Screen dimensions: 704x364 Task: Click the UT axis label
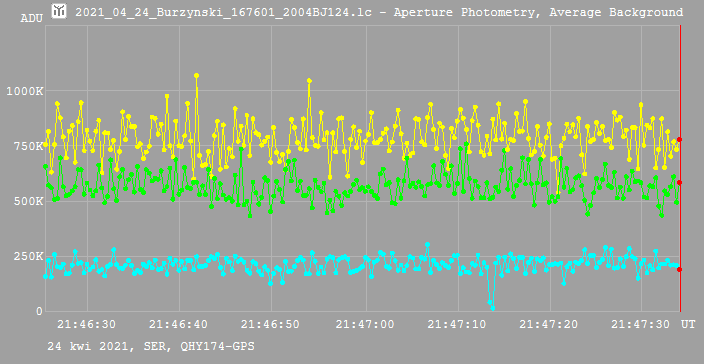click(x=688, y=324)
